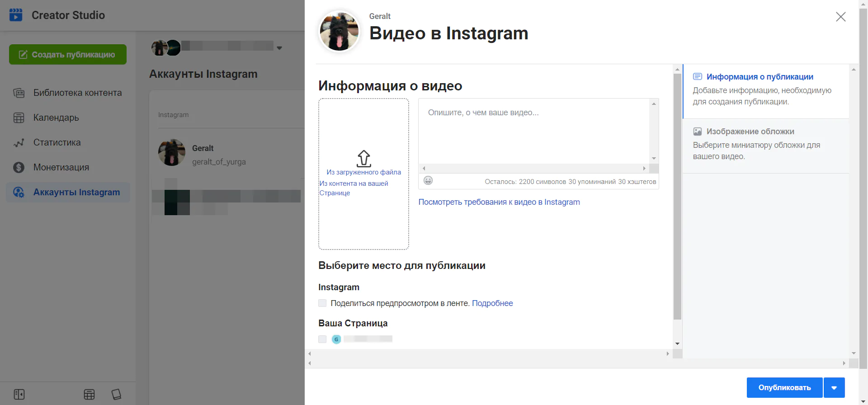The image size is (868, 405).
Task: Click the upload arrow icon
Action: [x=364, y=159]
